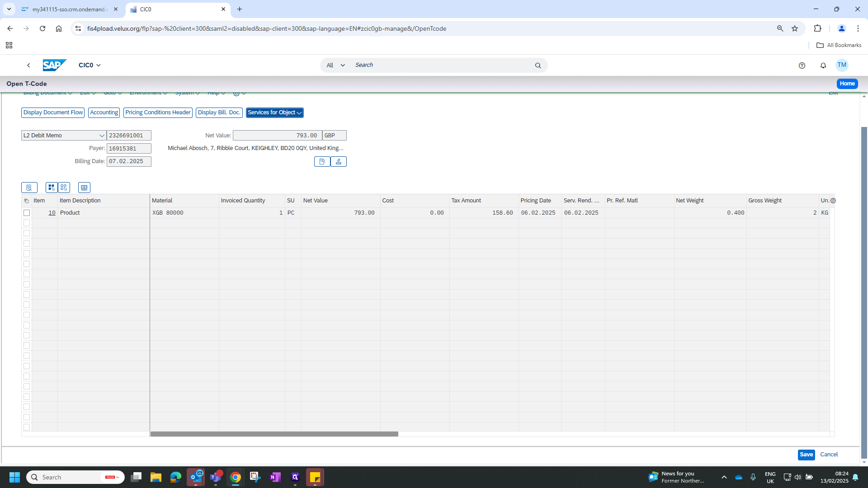Screen dimensions: 868x488
Task: Bookmark this page with the star
Action: 795,28
